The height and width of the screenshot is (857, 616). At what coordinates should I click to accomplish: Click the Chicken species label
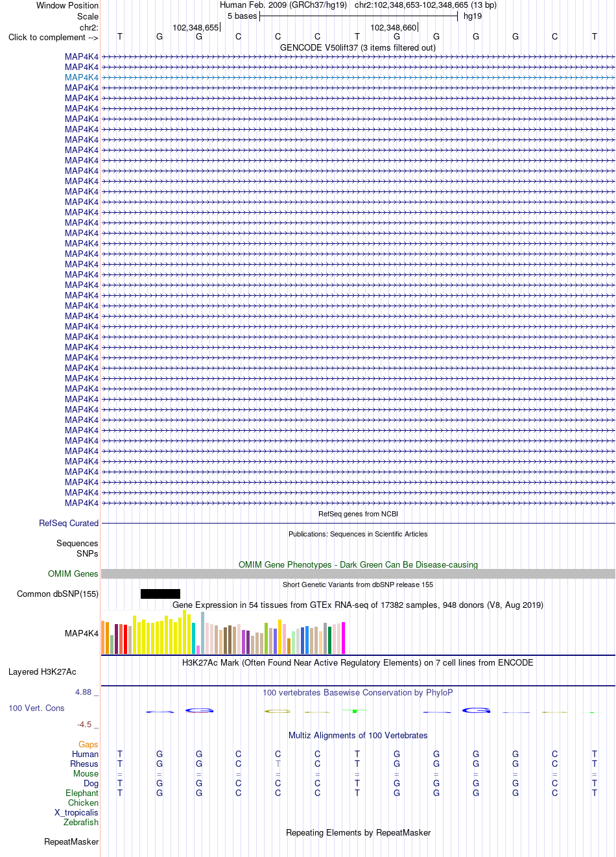pyautogui.click(x=83, y=803)
